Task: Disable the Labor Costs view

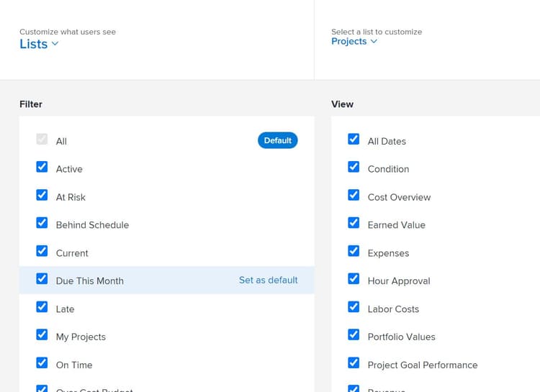Action: pyautogui.click(x=354, y=307)
